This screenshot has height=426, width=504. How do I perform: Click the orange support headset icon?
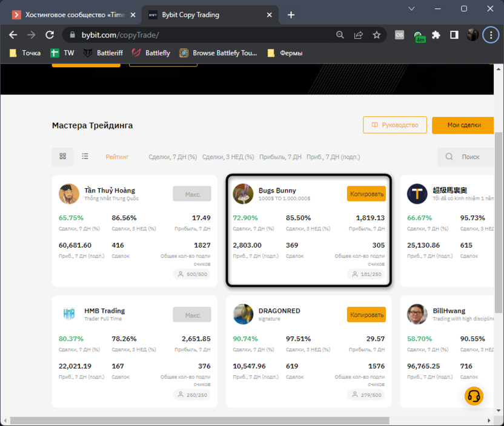[x=474, y=396]
